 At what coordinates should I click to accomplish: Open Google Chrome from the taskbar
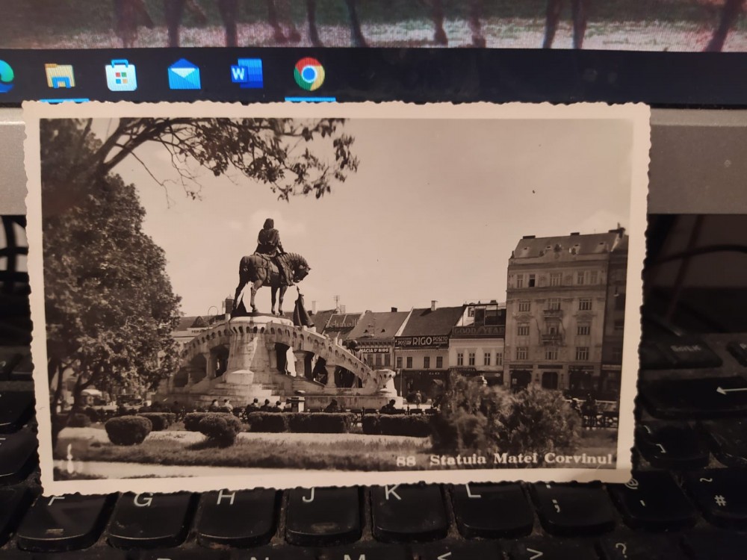pyautogui.click(x=309, y=74)
